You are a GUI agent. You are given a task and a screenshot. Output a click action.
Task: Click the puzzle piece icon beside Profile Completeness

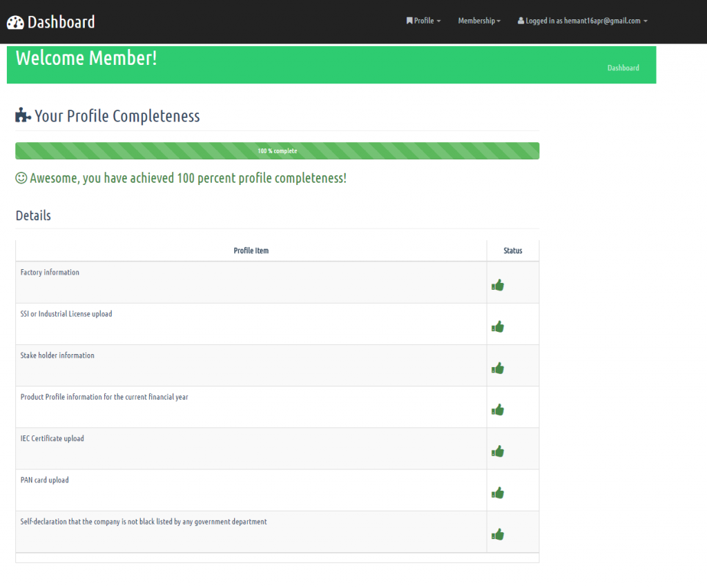pyautogui.click(x=21, y=115)
